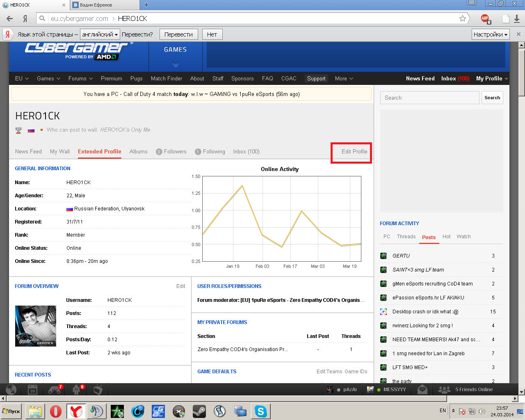The width and height of the screenshot is (525, 420).
Task: Launch Opera from the taskbar
Action: 56,411
